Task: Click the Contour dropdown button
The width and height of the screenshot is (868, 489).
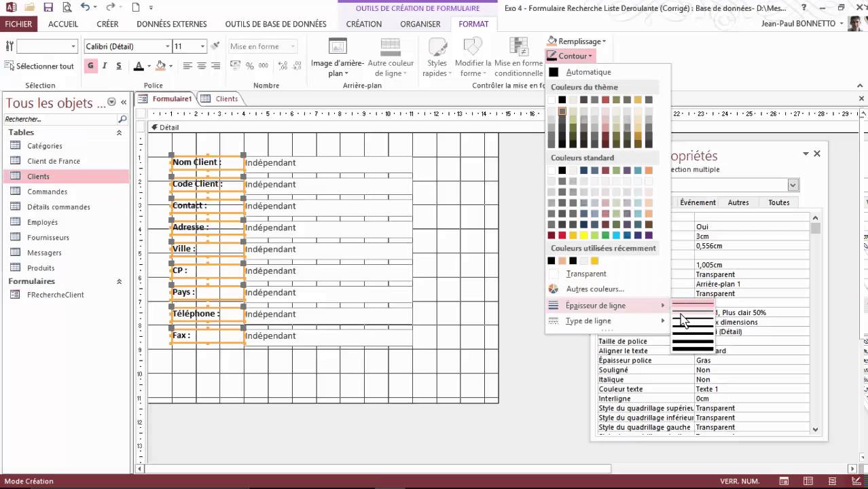Action: tap(571, 56)
